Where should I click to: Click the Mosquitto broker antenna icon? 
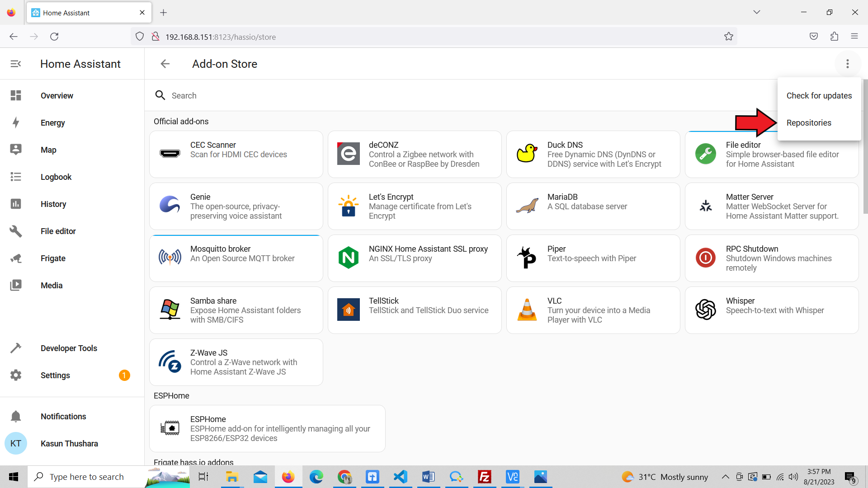point(170,258)
